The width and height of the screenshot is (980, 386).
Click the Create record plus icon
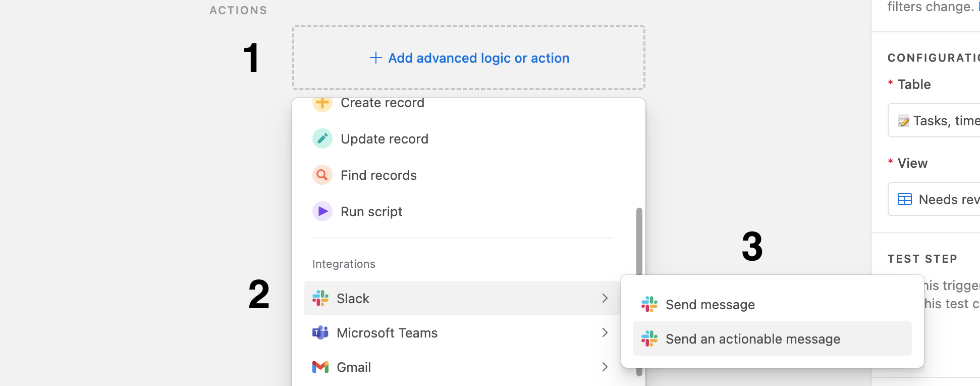pyautogui.click(x=322, y=103)
